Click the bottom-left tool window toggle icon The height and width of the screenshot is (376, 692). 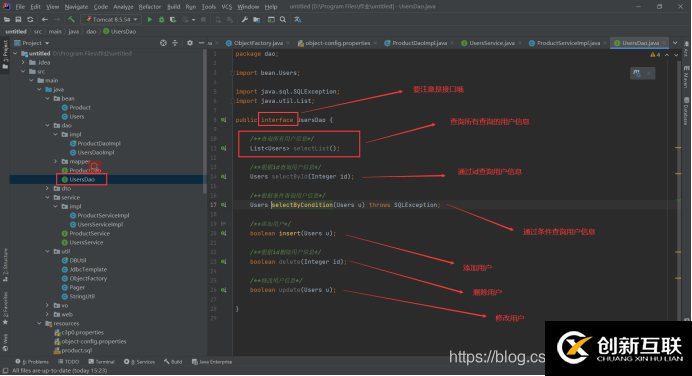click(x=5, y=371)
